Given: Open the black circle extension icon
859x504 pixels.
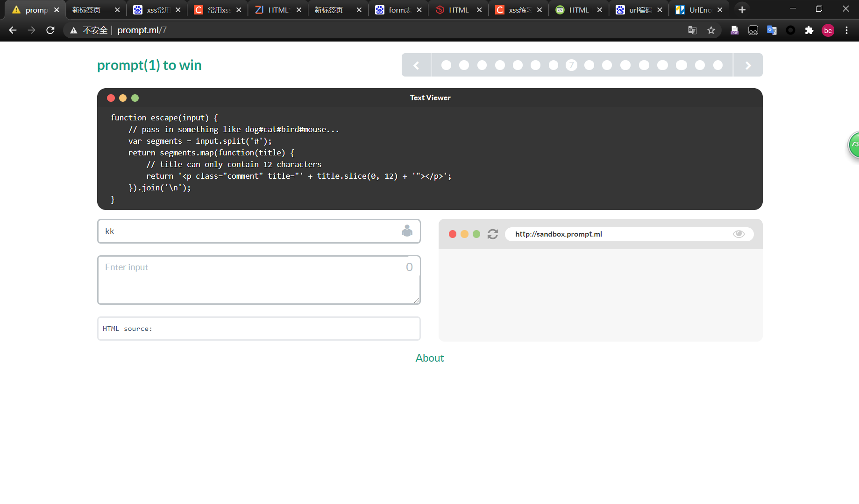Looking at the screenshot, I should click(x=790, y=30).
